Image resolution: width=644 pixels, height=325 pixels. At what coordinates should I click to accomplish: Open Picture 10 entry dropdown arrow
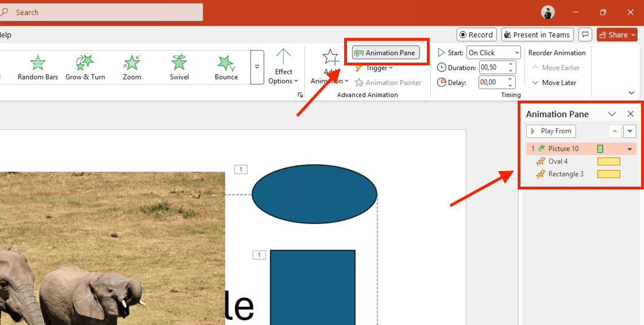coord(630,149)
